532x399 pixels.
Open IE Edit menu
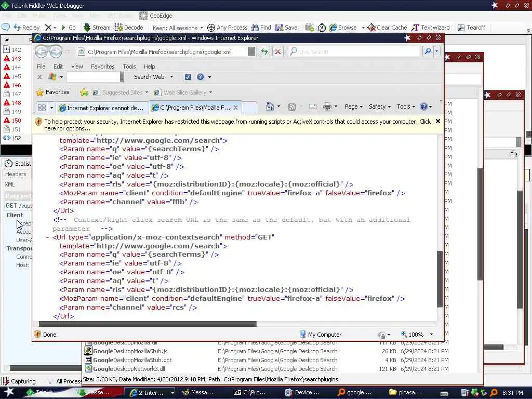point(58,66)
